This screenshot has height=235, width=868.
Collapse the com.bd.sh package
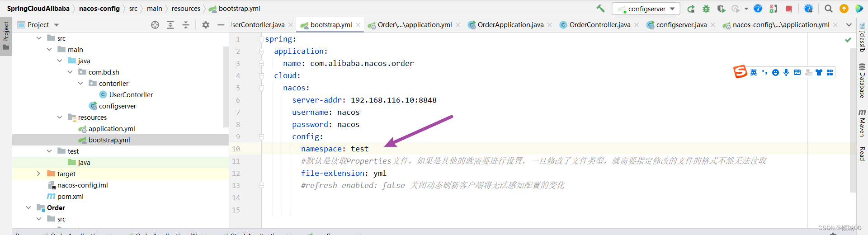pos(70,72)
